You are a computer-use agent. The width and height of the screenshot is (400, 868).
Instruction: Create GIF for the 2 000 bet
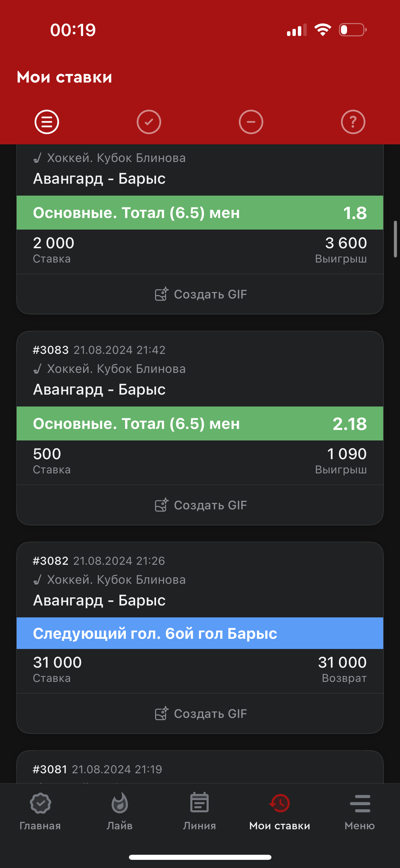pos(200,294)
